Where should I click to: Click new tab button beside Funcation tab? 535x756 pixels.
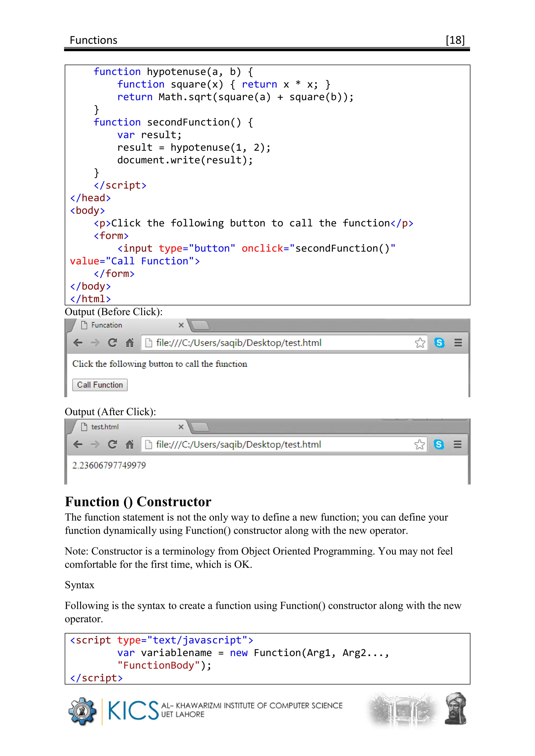tap(200, 325)
